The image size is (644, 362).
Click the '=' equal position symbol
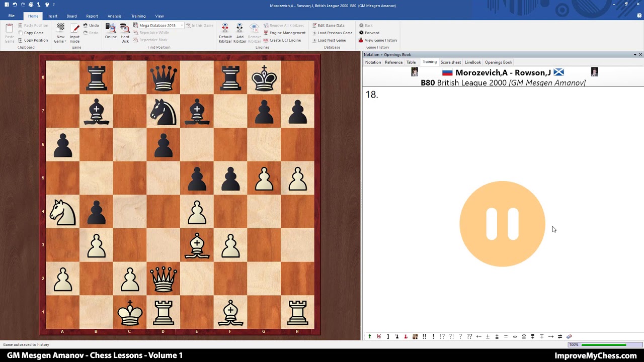pyautogui.click(x=506, y=336)
